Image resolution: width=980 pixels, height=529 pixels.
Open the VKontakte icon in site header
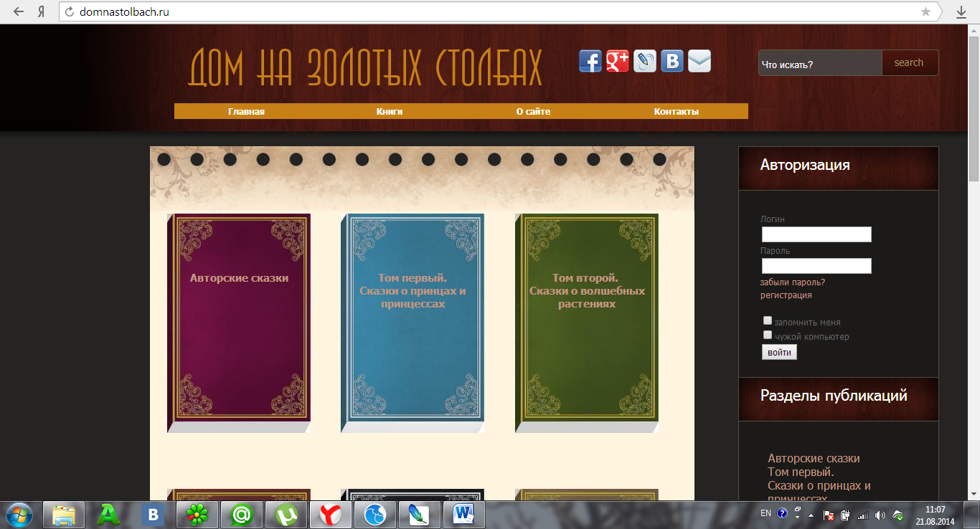[672, 62]
